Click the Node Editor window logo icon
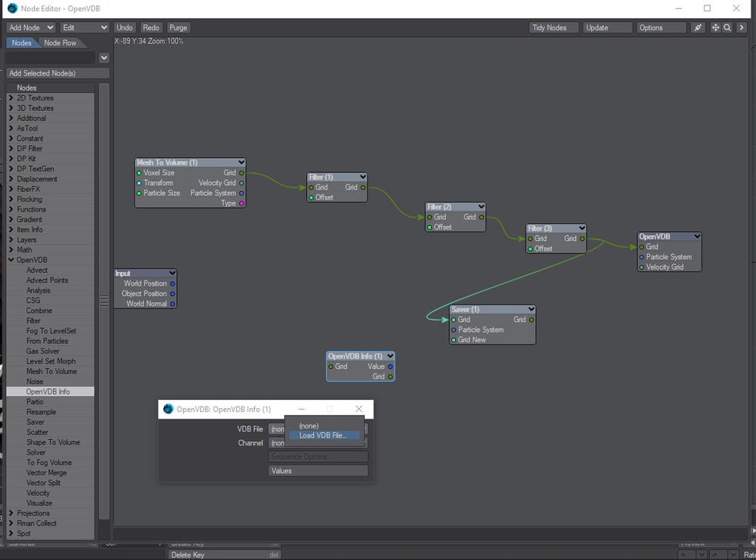Image resolution: width=756 pixels, height=560 pixels. (x=12, y=8)
